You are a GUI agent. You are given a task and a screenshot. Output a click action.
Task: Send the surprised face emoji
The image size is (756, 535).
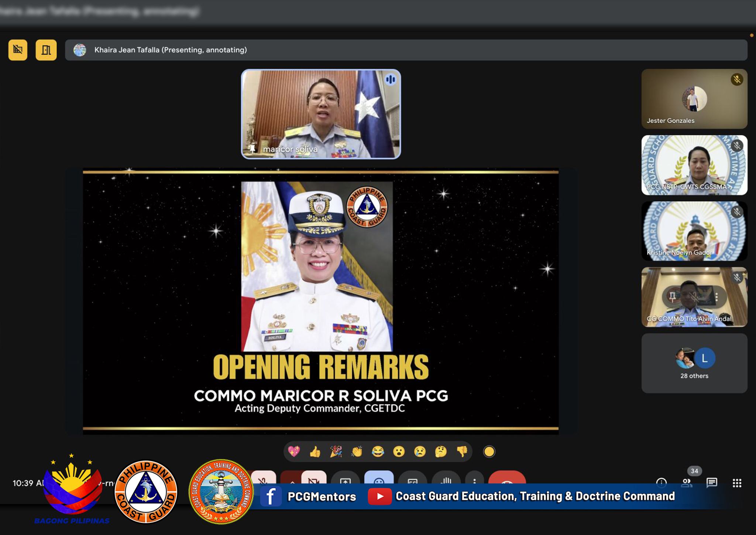click(x=399, y=451)
